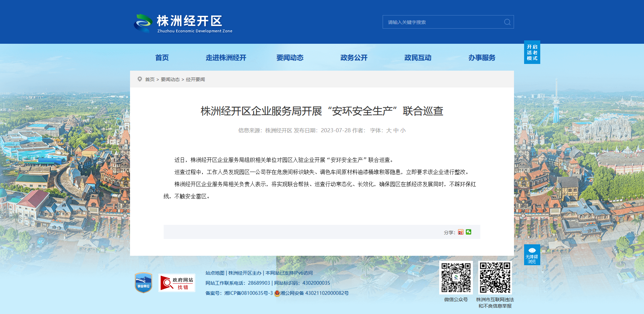
Task: Share article via WeChat icon
Action: click(469, 232)
